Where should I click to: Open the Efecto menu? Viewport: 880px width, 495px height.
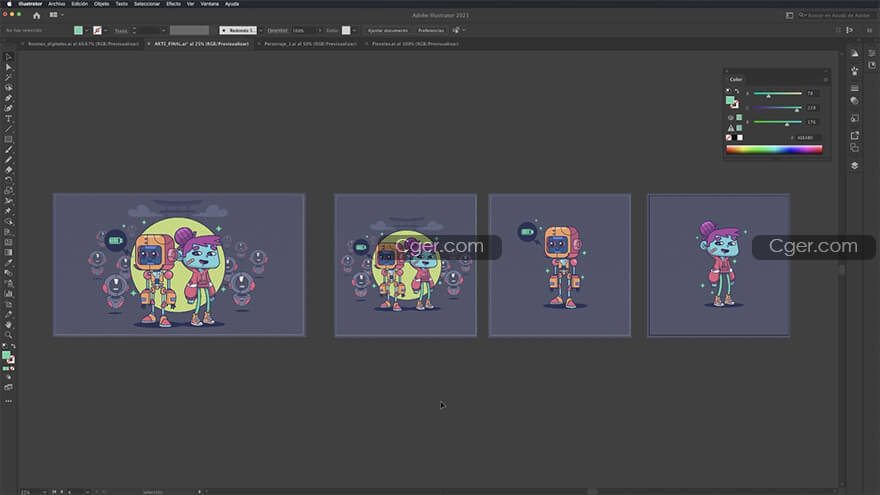click(173, 4)
